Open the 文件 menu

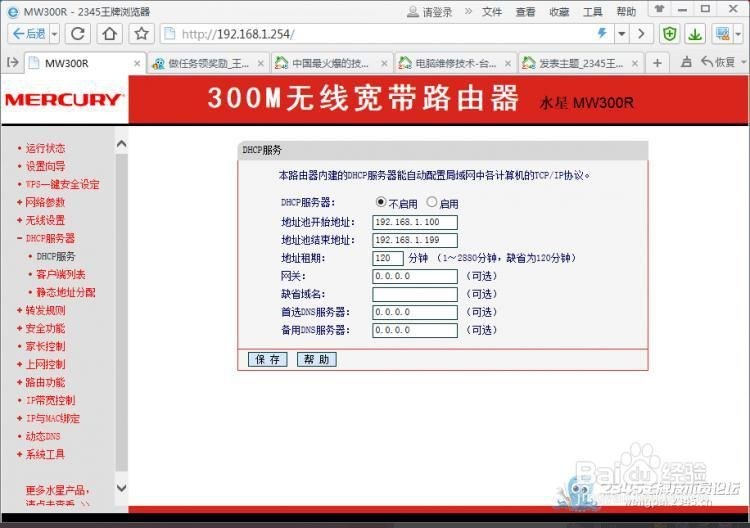pos(492,11)
